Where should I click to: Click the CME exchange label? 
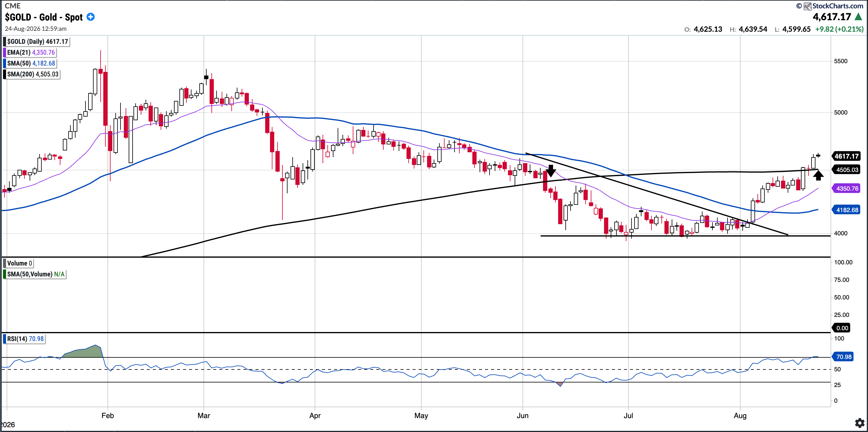(12, 6)
